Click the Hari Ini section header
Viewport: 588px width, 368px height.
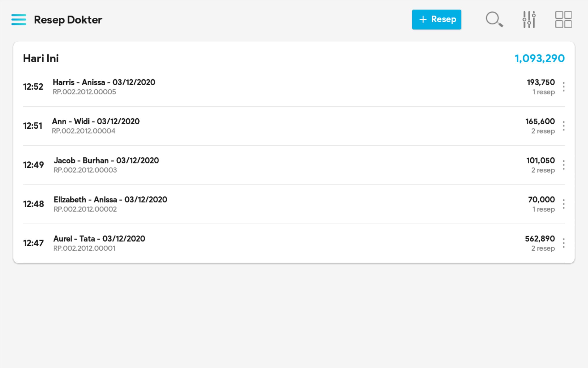click(41, 59)
